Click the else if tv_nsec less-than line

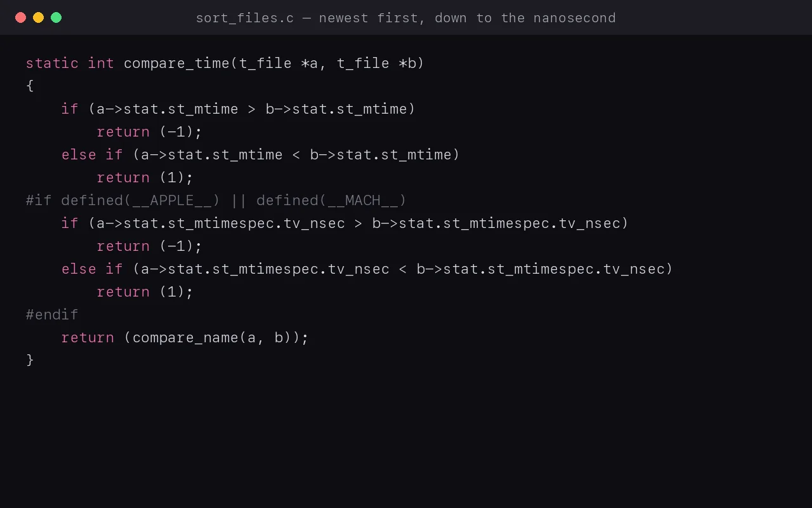coord(367,269)
